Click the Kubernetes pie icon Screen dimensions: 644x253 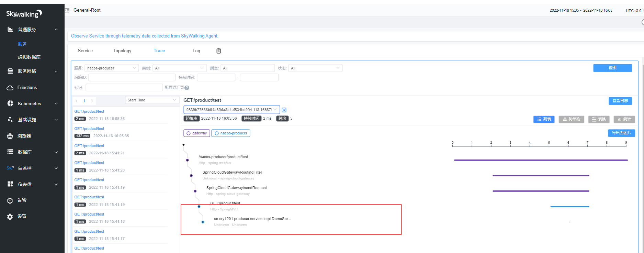[10, 103]
